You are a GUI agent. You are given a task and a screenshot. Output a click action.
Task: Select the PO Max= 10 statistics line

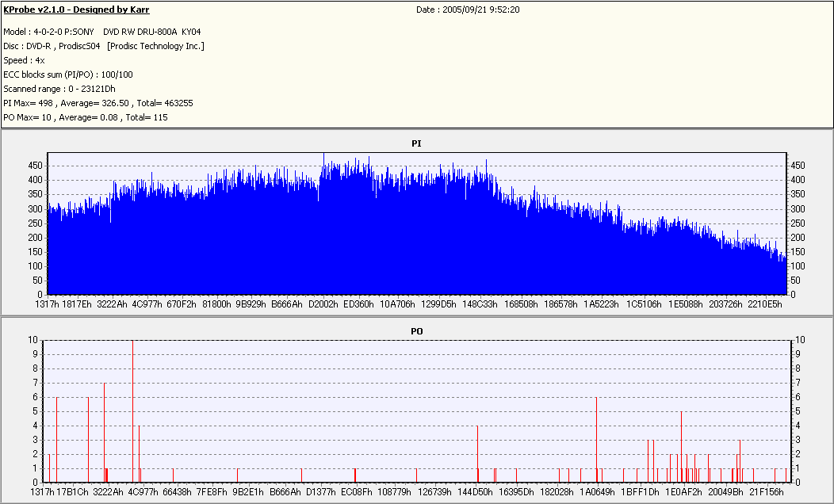point(86,117)
